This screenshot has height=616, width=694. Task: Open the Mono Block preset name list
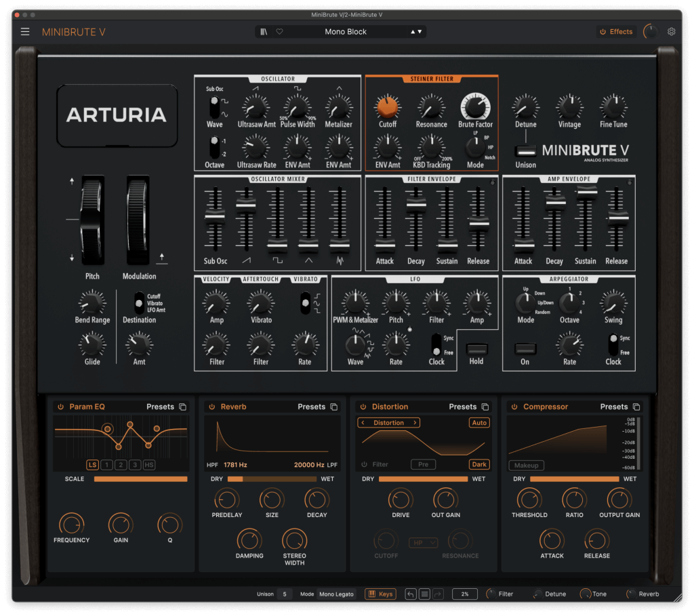coord(346,32)
